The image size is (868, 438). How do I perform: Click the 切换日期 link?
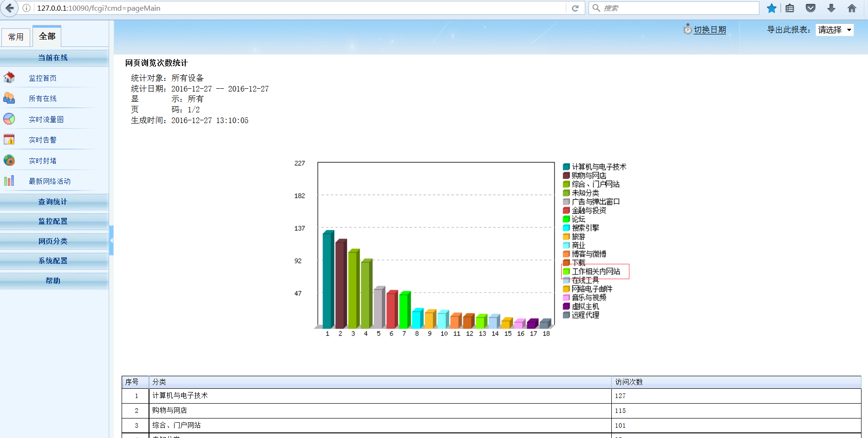[710, 30]
